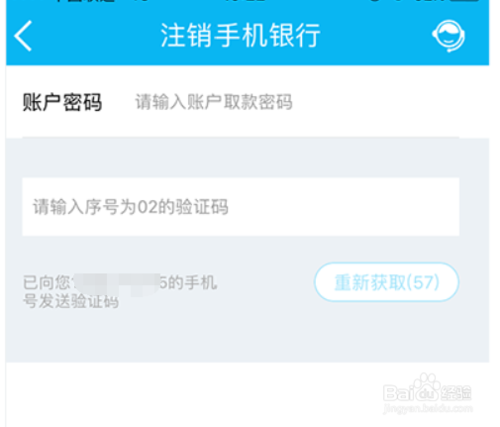The width and height of the screenshot is (500, 427).
Task: Click the 账户密码 label
Action: click(62, 102)
